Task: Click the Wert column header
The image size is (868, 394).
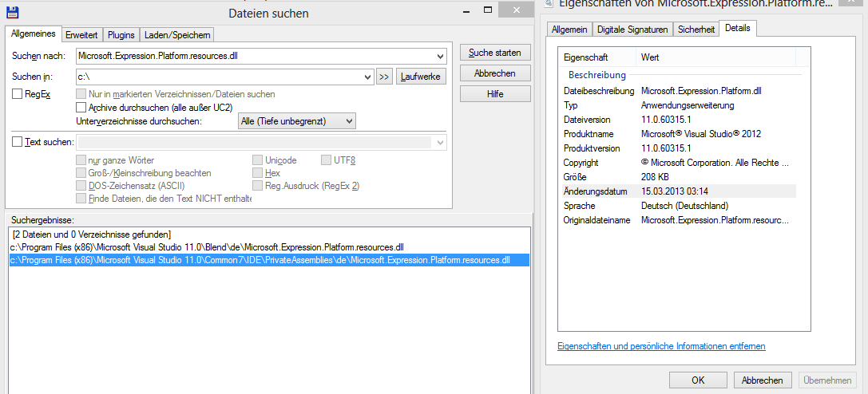Action: coord(715,57)
